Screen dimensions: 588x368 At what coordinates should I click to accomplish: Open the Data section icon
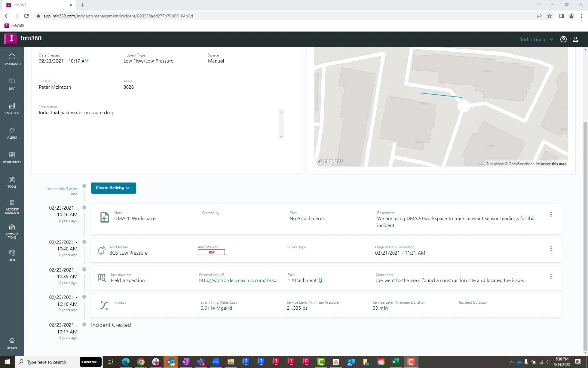(x=12, y=256)
